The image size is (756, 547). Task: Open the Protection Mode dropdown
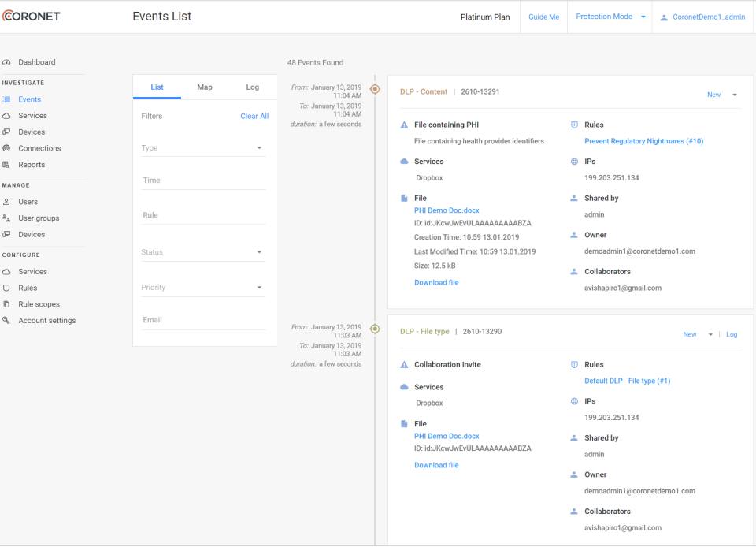tap(610, 17)
